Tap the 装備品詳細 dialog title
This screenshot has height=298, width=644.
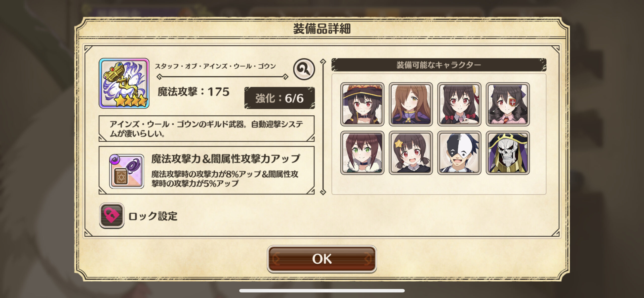click(322, 28)
